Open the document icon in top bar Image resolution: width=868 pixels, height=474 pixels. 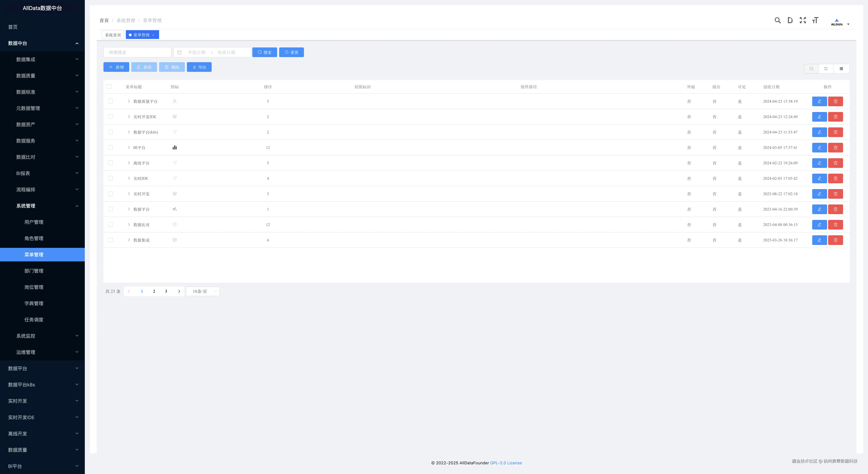(x=790, y=20)
